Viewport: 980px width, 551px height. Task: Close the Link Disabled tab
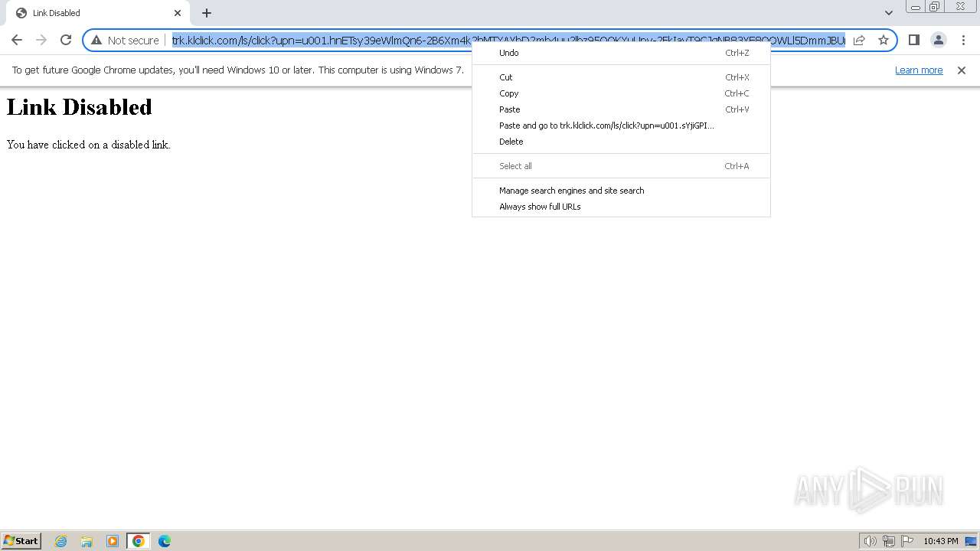point(178,13)
